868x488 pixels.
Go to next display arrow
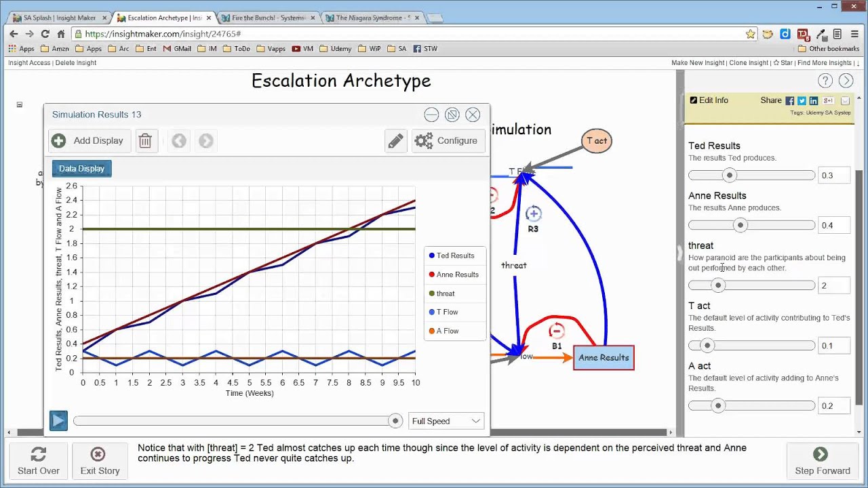point(206,141)
